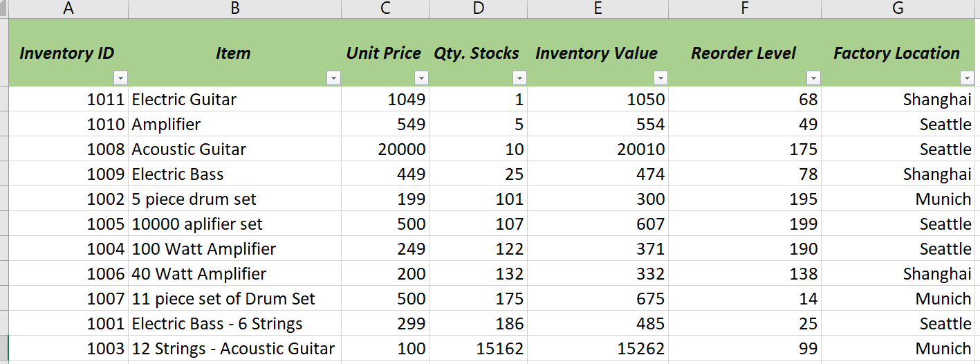
Task: Click the Item header cell
Action: pyautogui.click(x=233, y=53)
